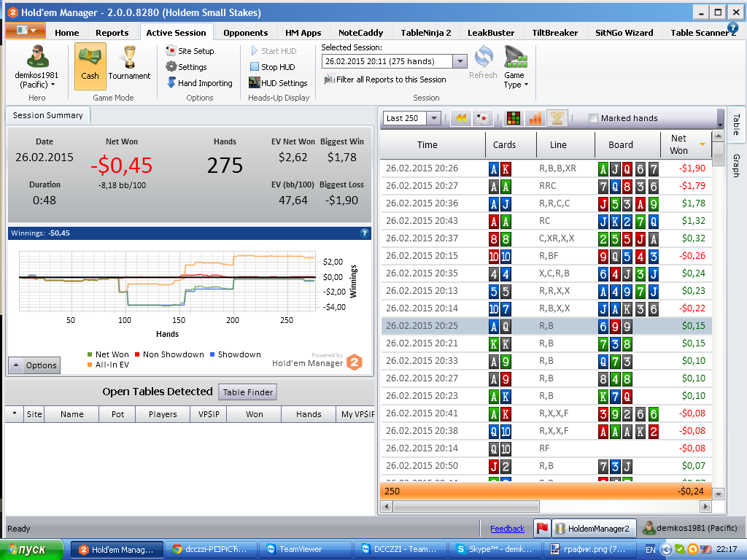Click the trophy icon in hands toolbar
Image resolution: width=747 pixels, height=560 pixels.
[557, 118]
